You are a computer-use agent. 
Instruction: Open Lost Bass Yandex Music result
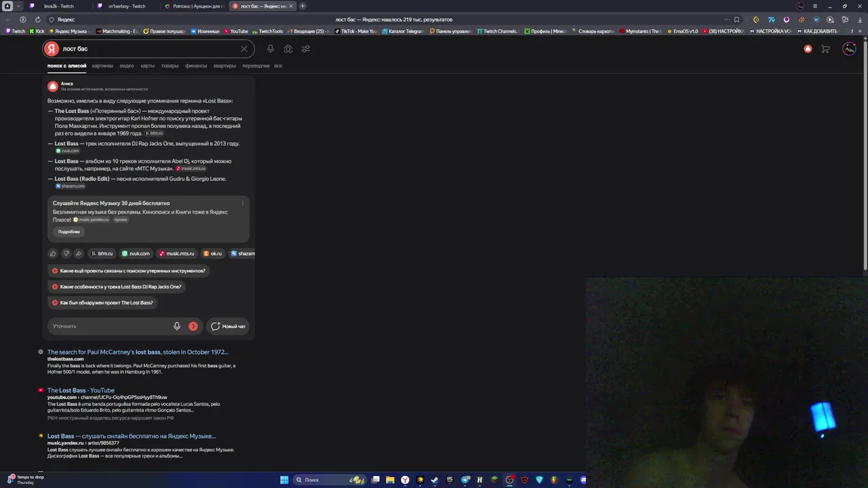pos(132,436)
